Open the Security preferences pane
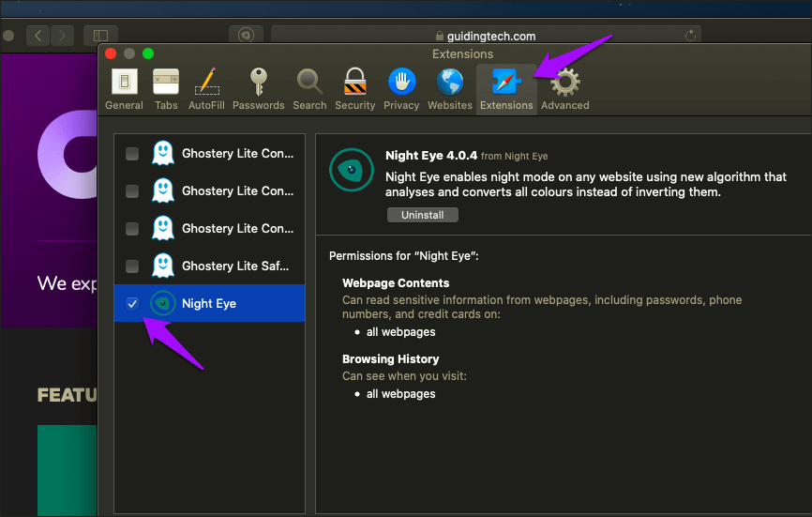Screen dimensions: 812x517 (354, 89)
